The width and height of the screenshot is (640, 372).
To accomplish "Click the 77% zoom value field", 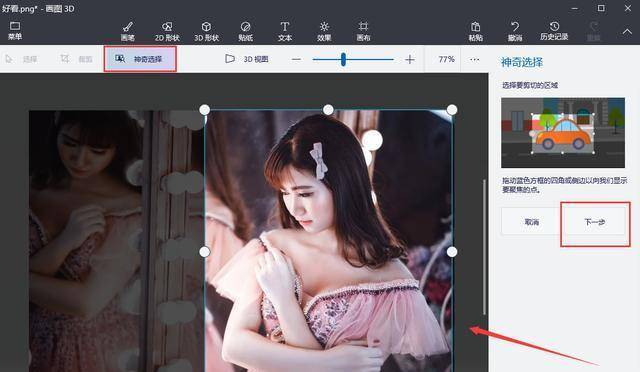I will pyautogui.click(x=446, y=60).
